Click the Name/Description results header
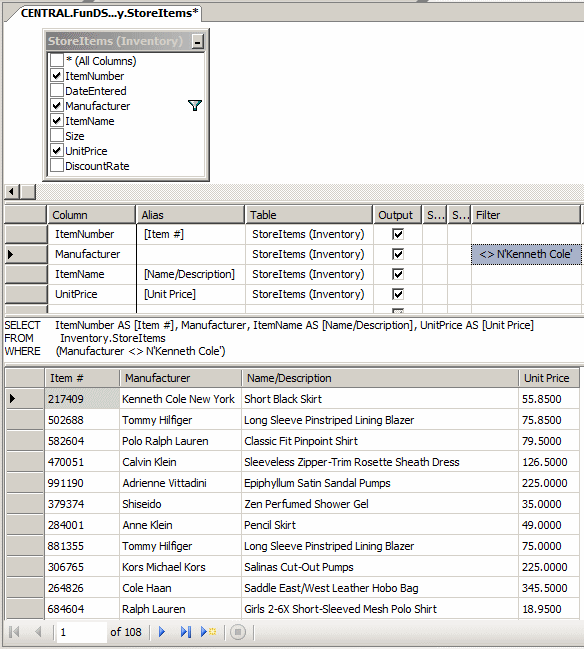Viewport: 584px width, 649px height. tap(380, 378)
